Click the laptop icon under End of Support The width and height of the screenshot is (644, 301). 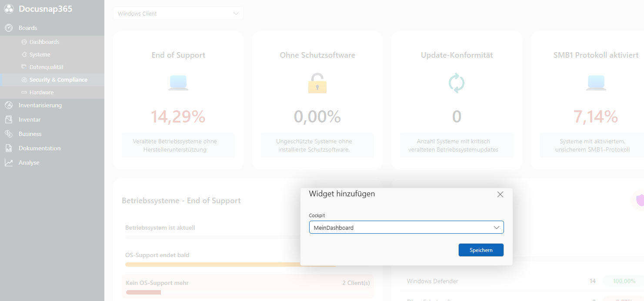tap(178, 83)
